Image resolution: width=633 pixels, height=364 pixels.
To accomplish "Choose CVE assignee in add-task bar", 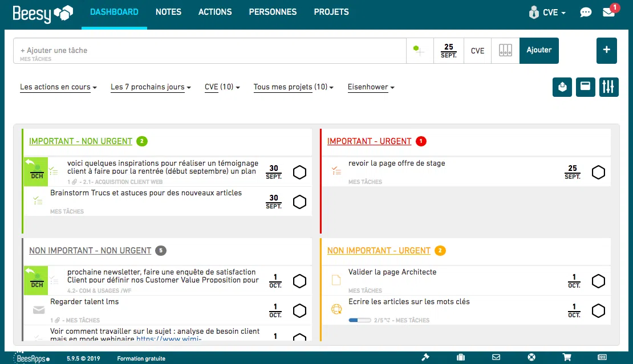I will (x=477, y=51).
